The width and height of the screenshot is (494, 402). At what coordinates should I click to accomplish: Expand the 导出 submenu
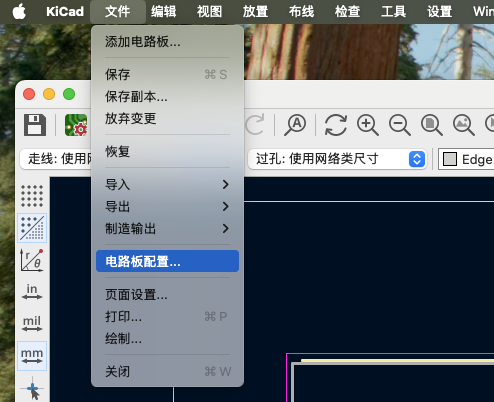click(167, 206)
